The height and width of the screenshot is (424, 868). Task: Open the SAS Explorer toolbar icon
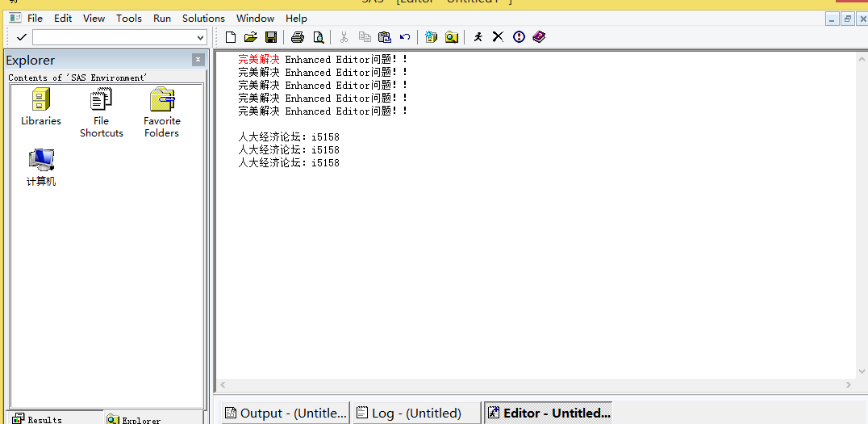(452, 37)
